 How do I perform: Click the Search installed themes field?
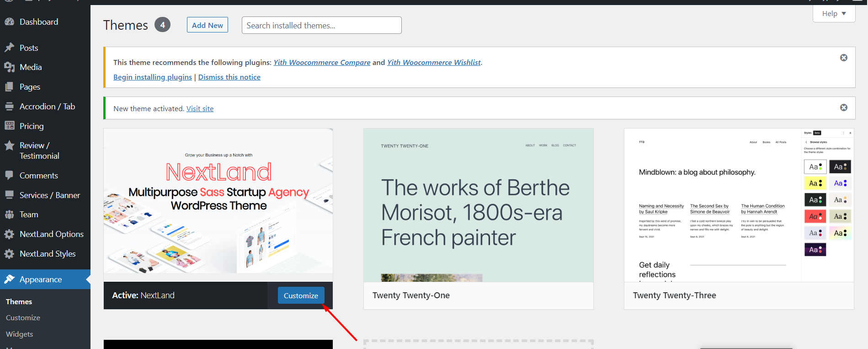(321, 25)
